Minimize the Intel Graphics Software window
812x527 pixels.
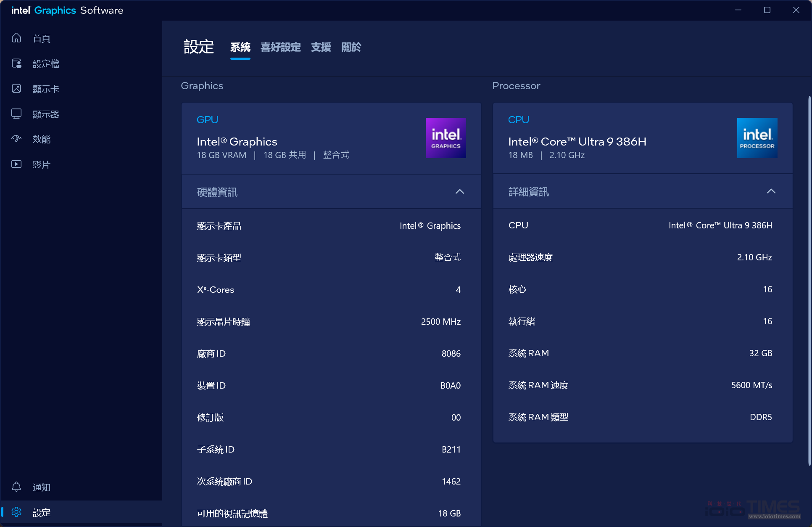coord(738,10)
